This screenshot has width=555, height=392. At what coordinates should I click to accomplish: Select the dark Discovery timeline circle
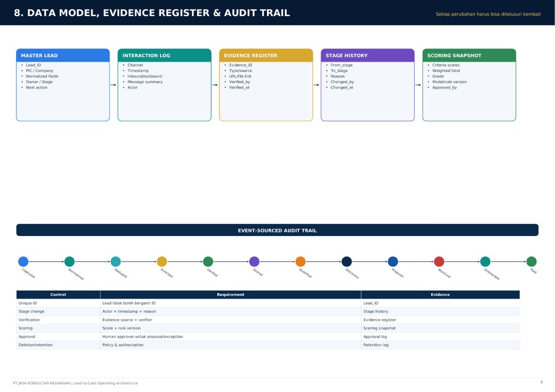click(346, 261)
